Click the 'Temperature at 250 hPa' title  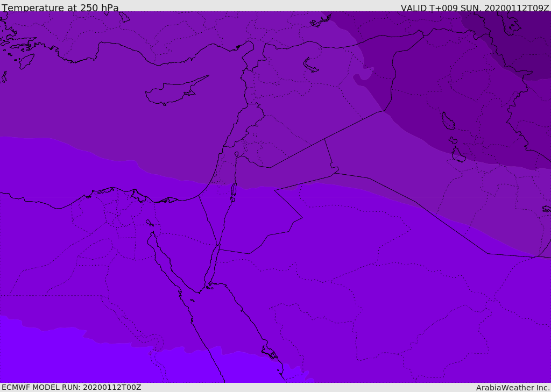coord(60,8)
